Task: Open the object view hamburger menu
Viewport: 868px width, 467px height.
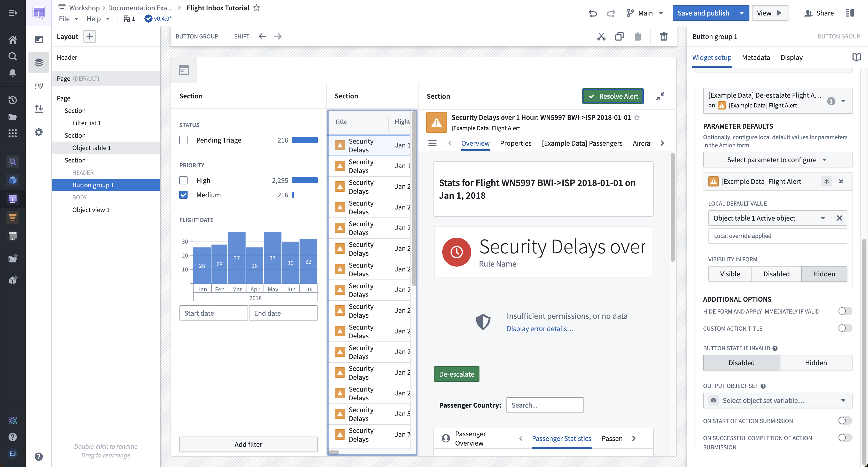Action: (x=432, y=143)
